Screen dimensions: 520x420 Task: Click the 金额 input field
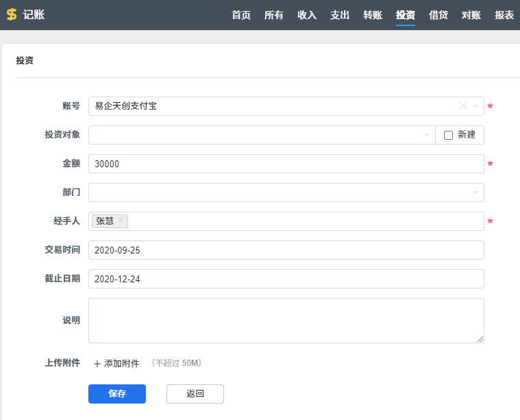(x=286, y=164)
